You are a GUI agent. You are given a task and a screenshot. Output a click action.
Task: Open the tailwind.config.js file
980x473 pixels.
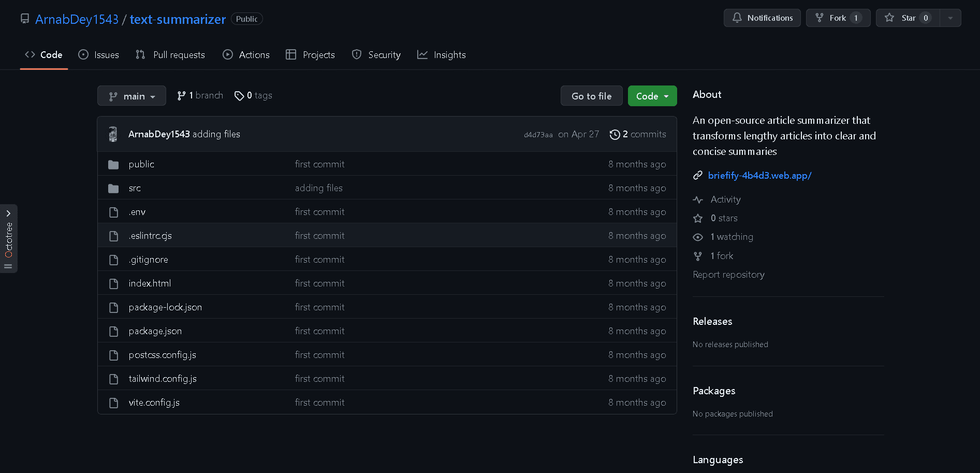coord(163,379)
